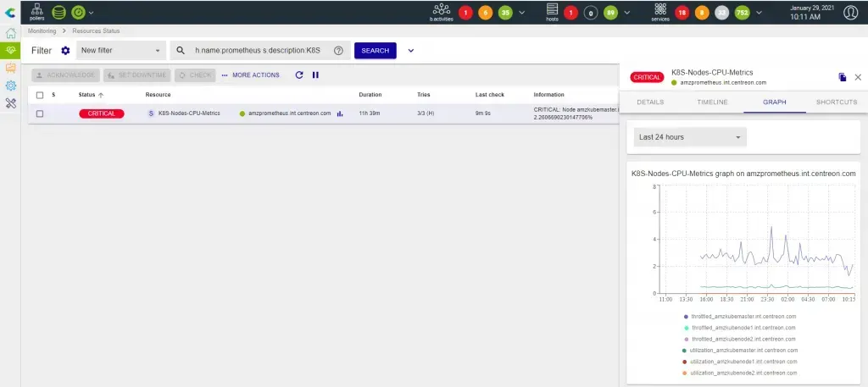Tick the K8S-Nodes-CPU-Metrics row checkbox
Viewport: 868px width, 387px height.
(x=40, y=113)
